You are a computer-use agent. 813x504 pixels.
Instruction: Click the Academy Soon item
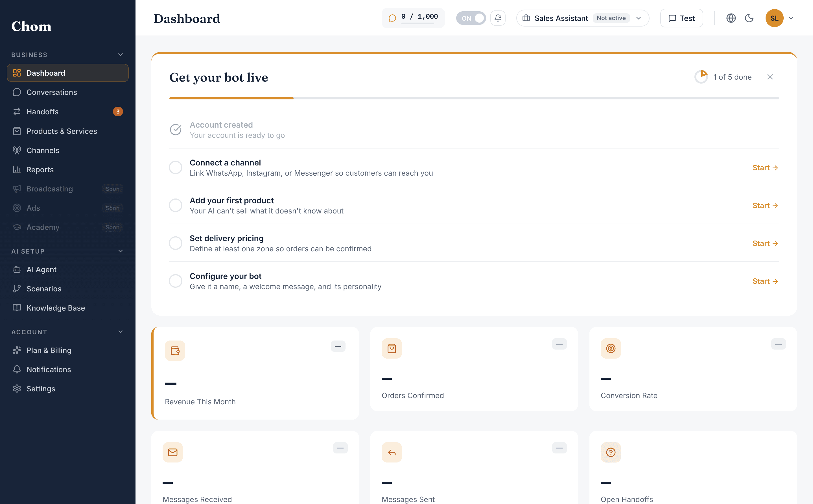click(68, 227)
